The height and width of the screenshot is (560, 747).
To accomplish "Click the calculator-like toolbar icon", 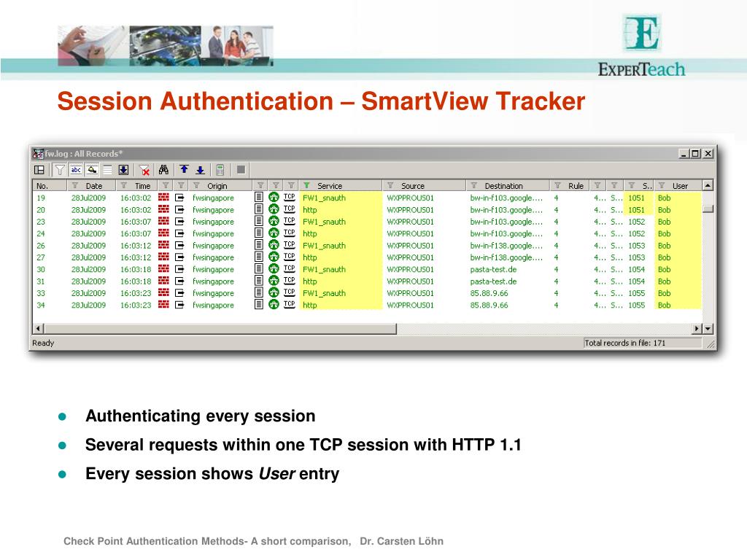I will click(x=220, y=169).
